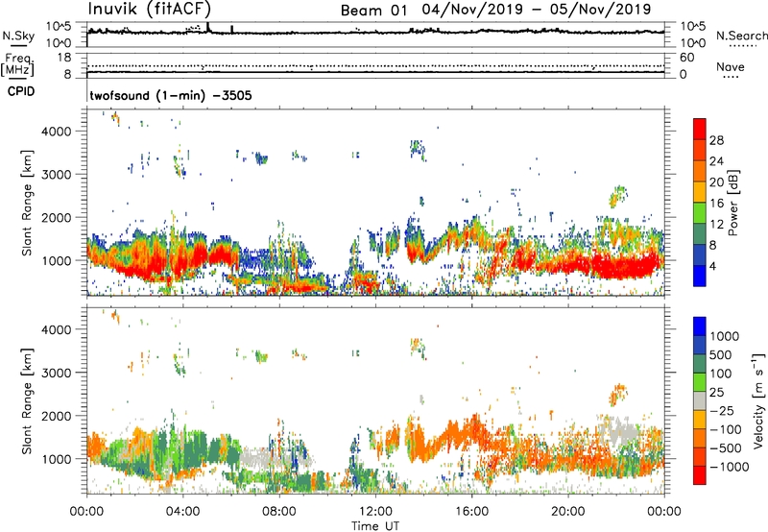Click the "N.Sky" legend label

pos(18,36)
